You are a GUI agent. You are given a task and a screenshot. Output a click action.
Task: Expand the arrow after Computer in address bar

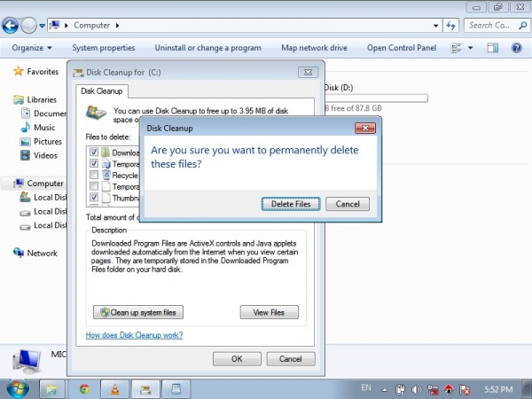(117, 26)
